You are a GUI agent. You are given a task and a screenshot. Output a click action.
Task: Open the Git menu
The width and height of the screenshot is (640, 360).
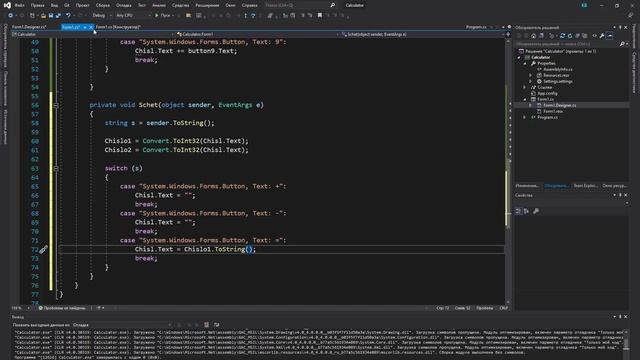pyautogui.click(x=67, y=5)
